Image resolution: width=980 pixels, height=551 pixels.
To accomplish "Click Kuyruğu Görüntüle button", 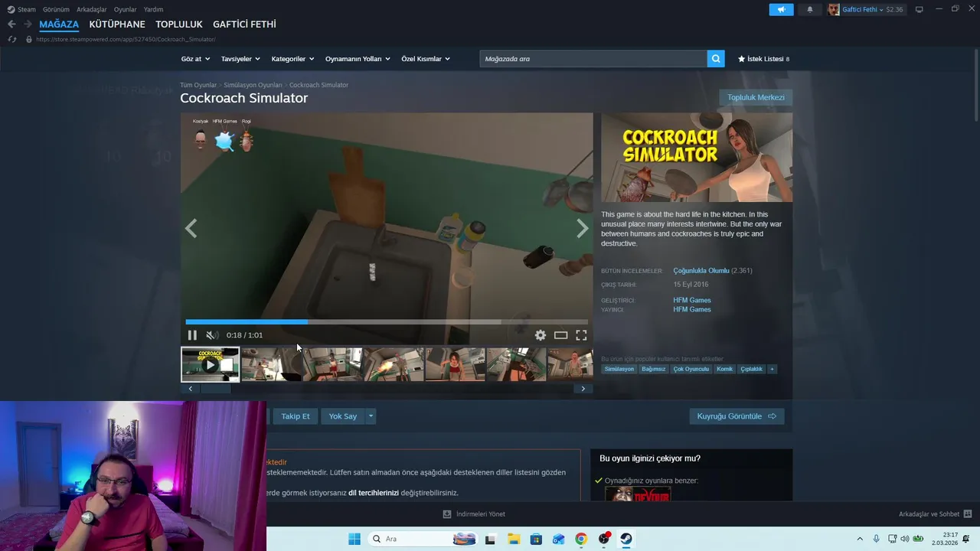I will point(737,416).
